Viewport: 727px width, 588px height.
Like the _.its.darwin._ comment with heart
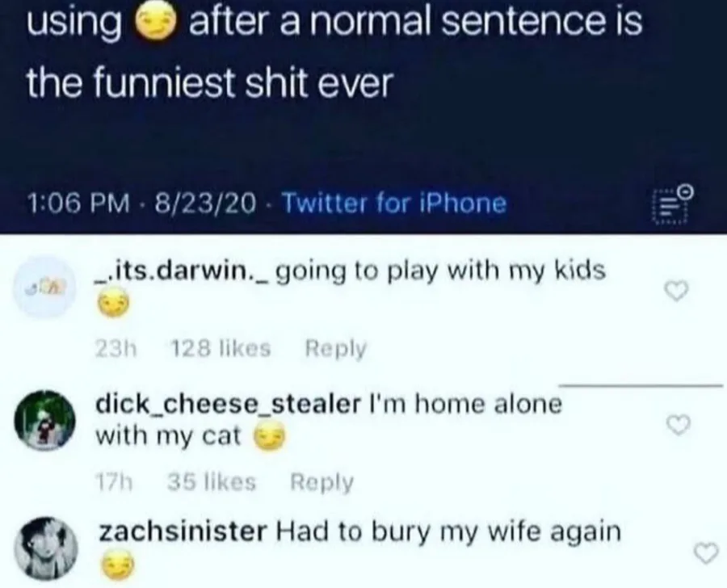[676, 292]
